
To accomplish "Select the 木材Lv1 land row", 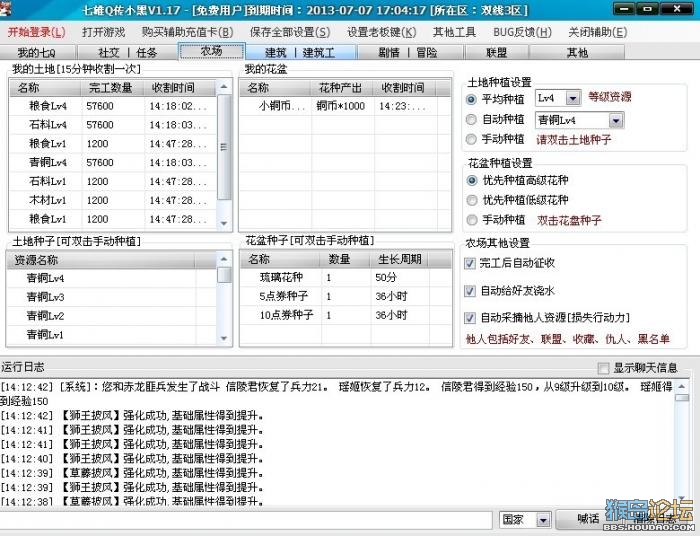I will pos(113,200).
